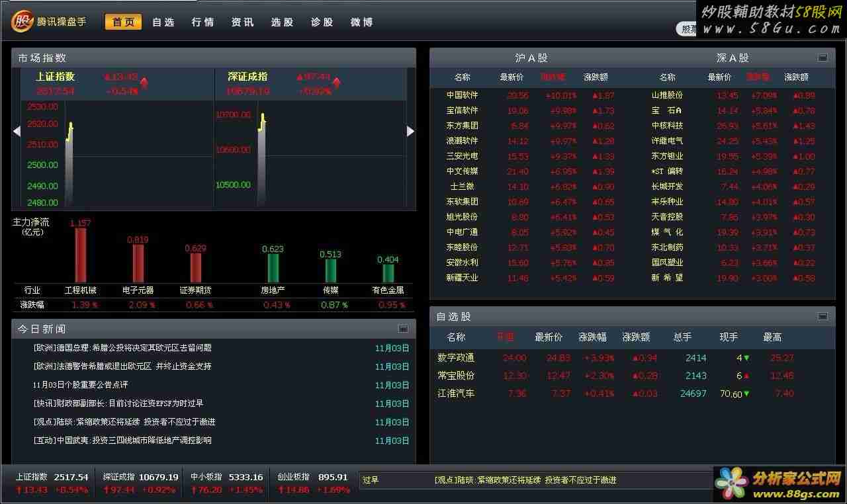Open the 深证成指 chart in 市场指数
The image size is (847, 504).
coord(310,153)
